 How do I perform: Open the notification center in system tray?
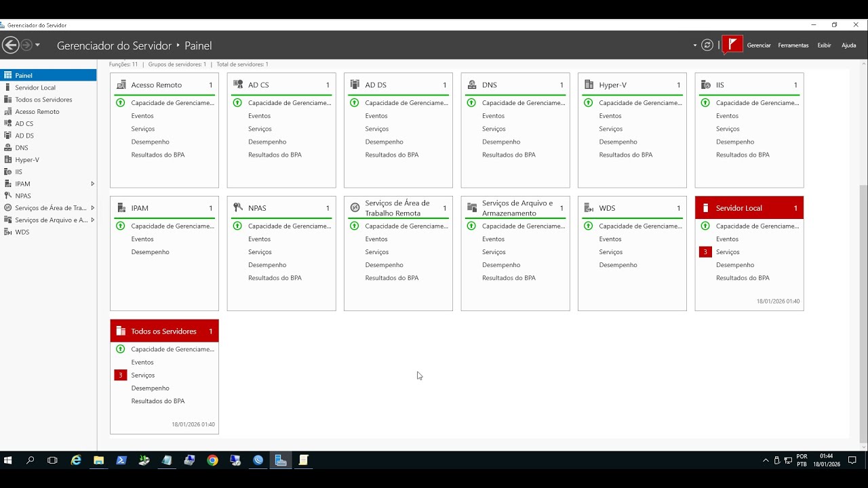(852, 460)
